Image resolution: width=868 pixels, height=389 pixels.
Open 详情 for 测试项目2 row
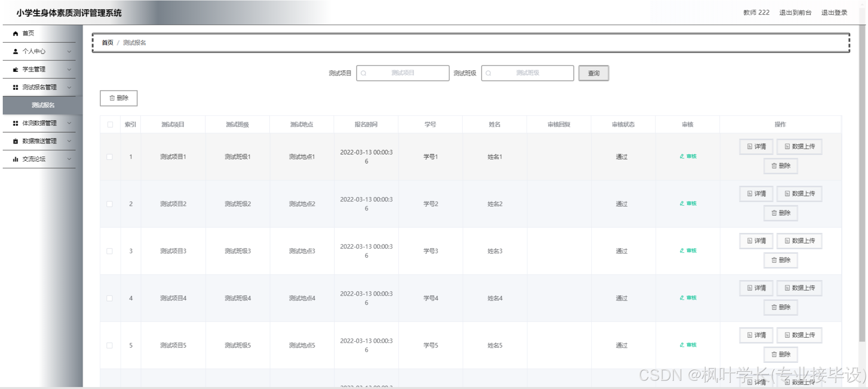pyautogui.click(x=756, y=194)
